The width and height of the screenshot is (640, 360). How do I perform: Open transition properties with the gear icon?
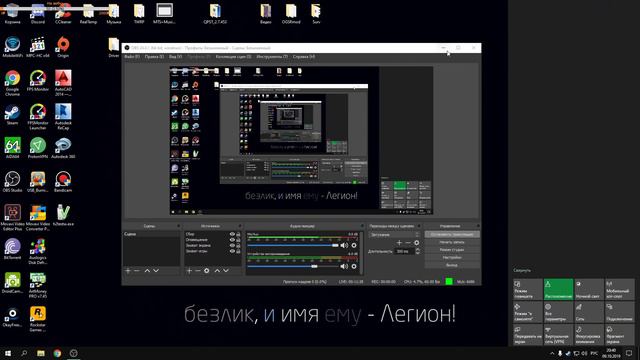416,243
